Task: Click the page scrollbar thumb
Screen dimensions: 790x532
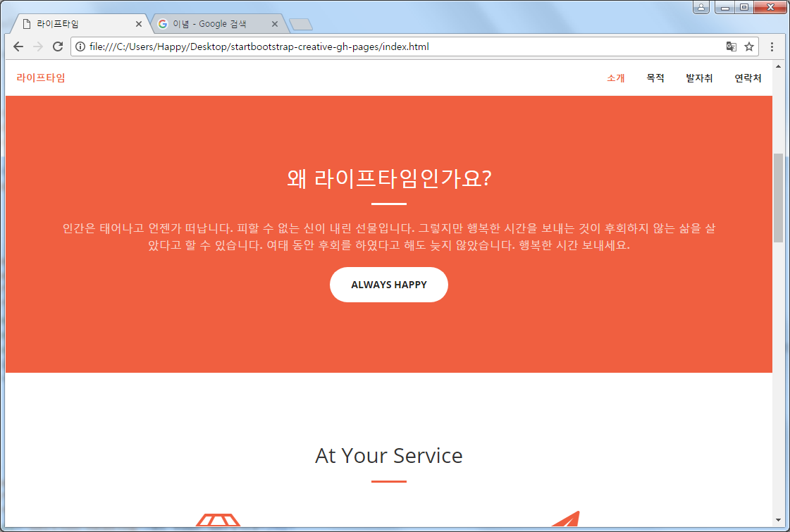Action: coord(779,198)
